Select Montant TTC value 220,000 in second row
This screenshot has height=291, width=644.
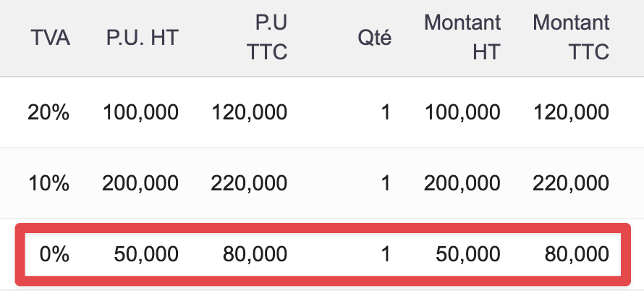pyautogui.click(x=571, y=183)
